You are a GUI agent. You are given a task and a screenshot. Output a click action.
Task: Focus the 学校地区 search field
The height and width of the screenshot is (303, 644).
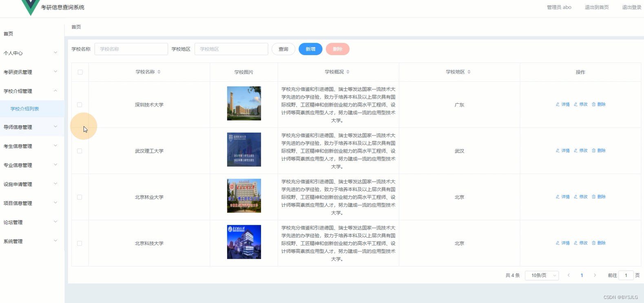click(231, 49)
